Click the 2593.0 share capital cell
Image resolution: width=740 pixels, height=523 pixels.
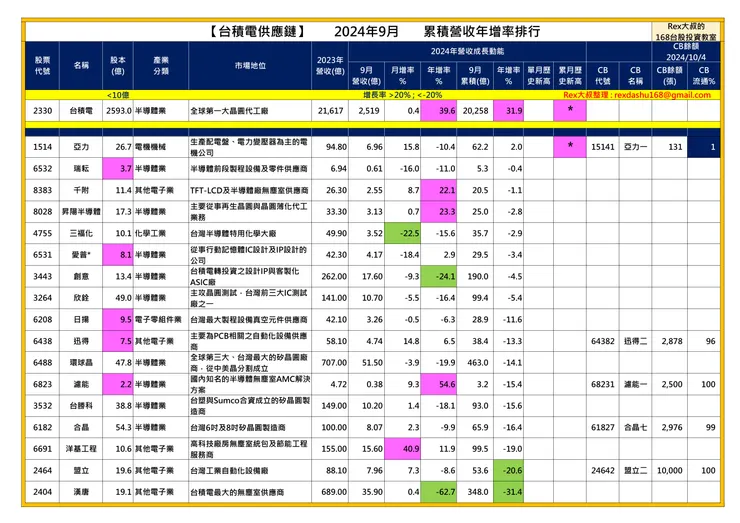[x=118, y=111]
